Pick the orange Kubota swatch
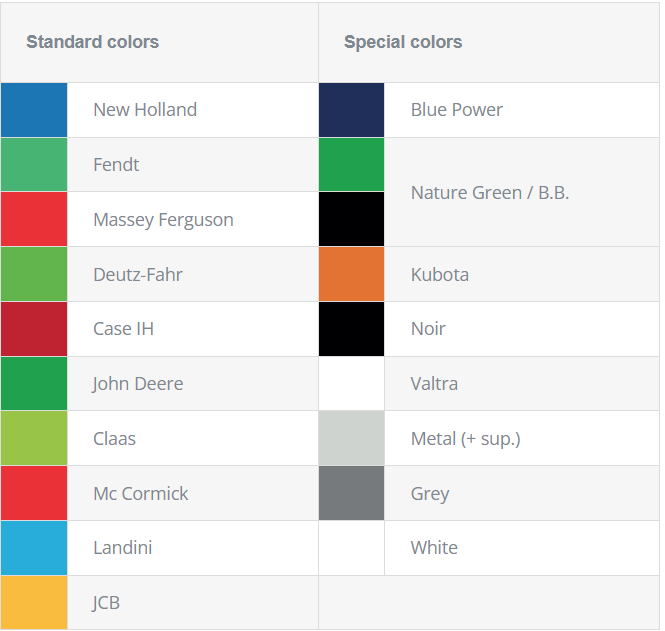The image size is (665, 631). (x=351, y=274)
